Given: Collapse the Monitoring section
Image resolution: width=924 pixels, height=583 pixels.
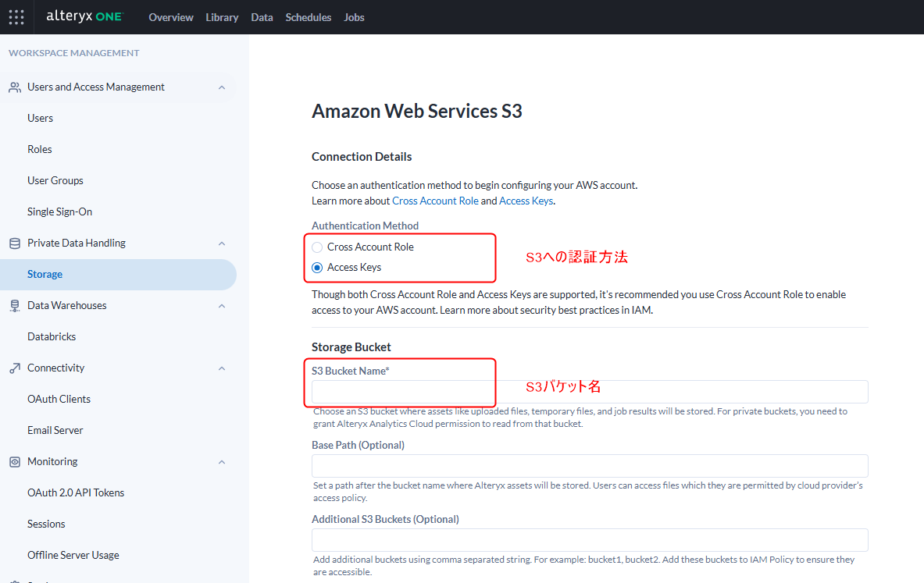Looking at the screenshot, I should 222,462.
